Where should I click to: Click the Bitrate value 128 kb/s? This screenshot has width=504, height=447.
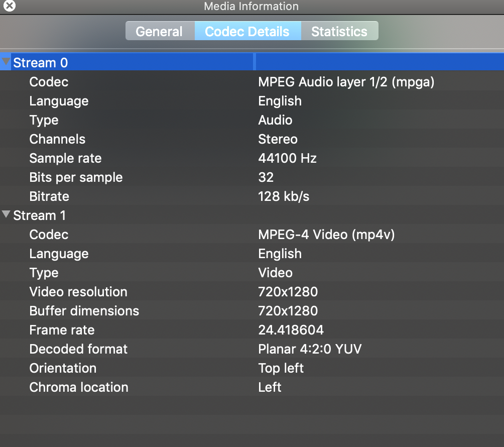pyautogui.click(x=284, y=196)
